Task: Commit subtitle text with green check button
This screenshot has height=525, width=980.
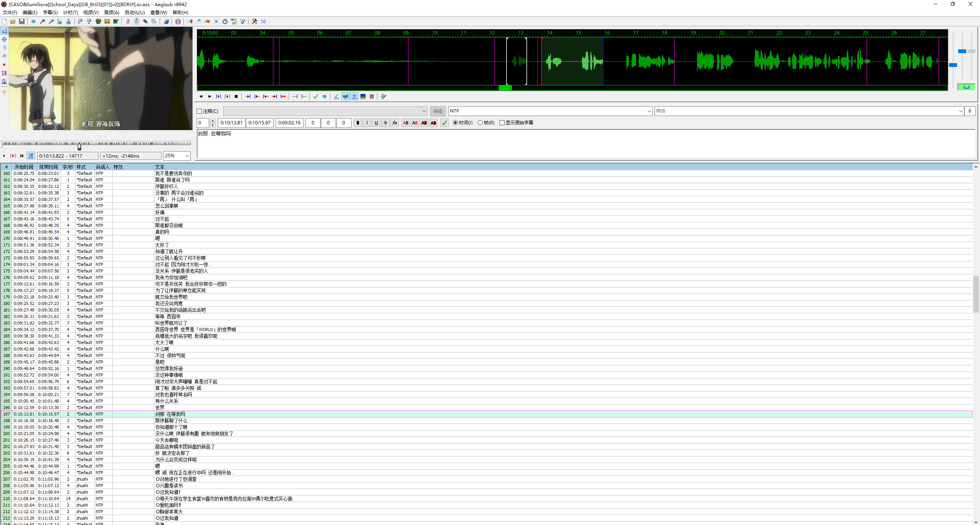Action: pos(444,123)
